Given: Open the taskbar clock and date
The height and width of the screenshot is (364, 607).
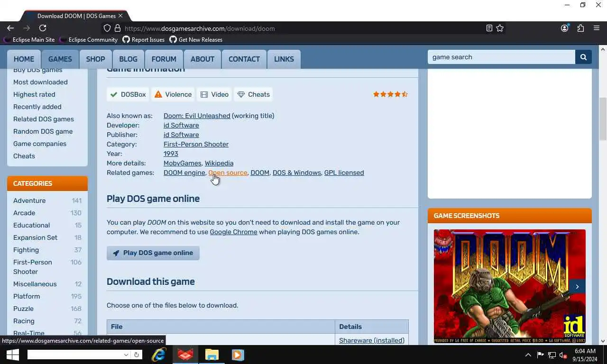Looking at the screenshot, I should click(584, 355).
